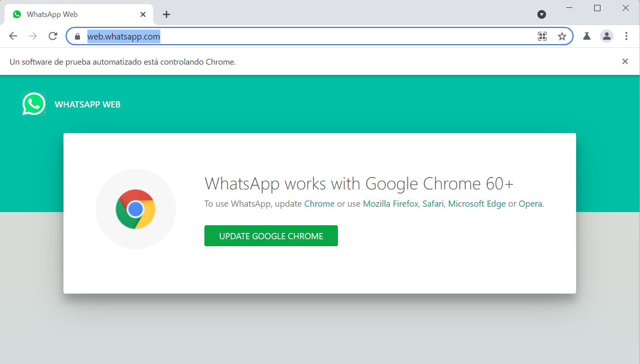The image size is (640, 364).
Task: Reload the WhatsApp Web page
Action: pos(53,36)
